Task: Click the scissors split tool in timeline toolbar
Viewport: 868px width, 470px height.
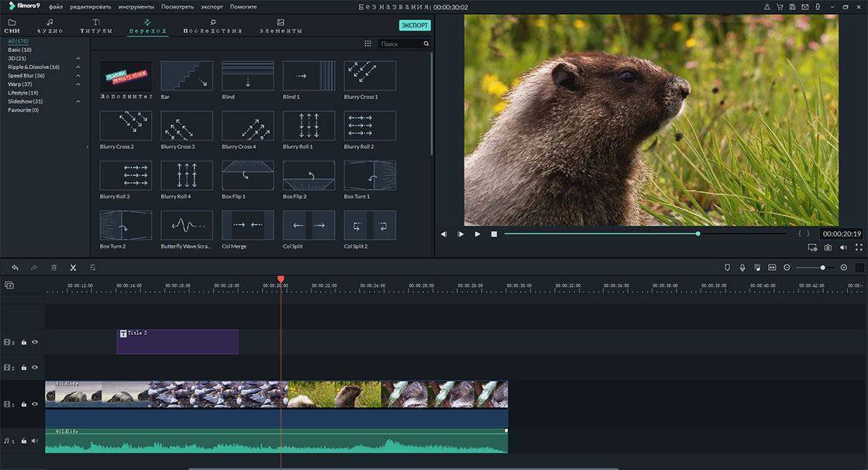Action: click(73, 268)
